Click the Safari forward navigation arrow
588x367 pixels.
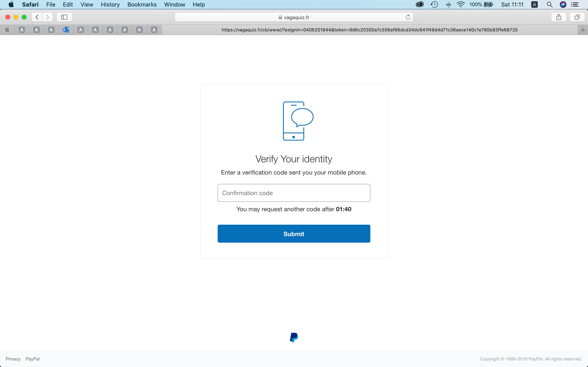(48, 17)
